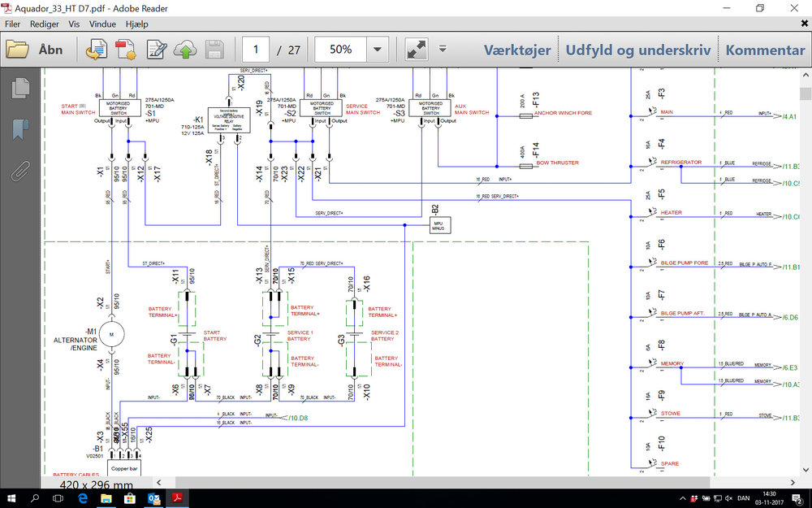Open the Filer menu
812x508 pixels.
pos(12,24)
